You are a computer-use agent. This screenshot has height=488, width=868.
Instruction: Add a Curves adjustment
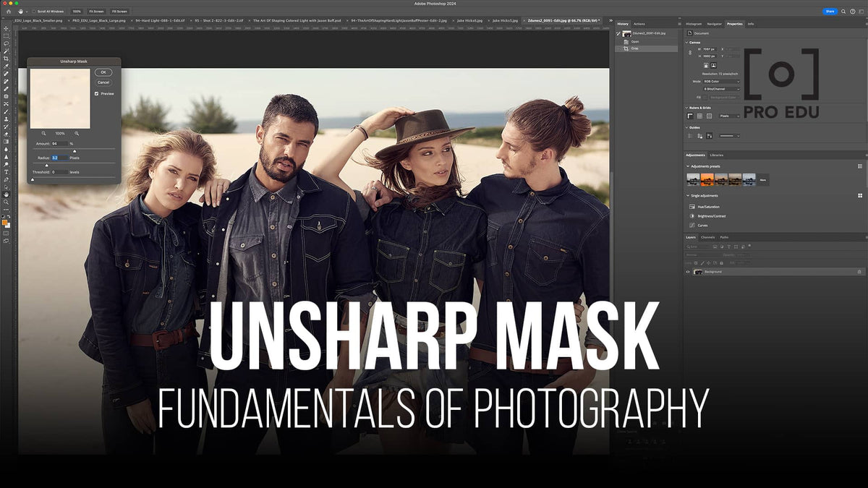691,226
